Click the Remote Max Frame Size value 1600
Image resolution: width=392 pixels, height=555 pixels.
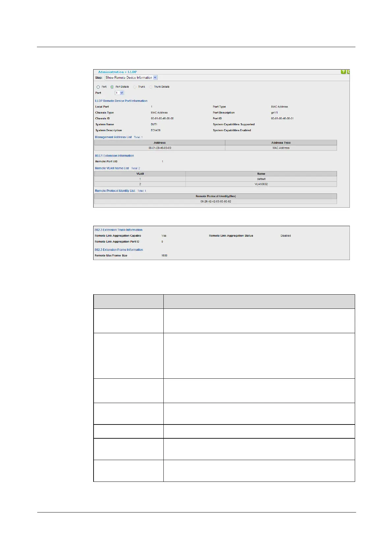pos(164,256)
